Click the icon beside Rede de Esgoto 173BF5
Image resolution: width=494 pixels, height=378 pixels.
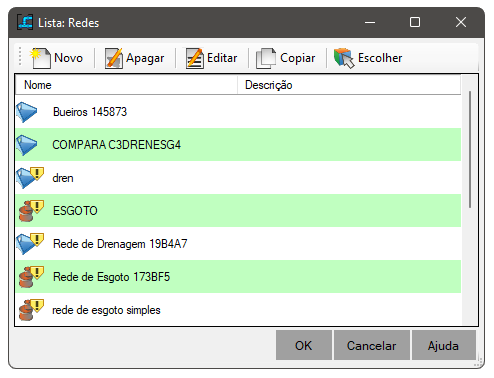pyautogui.click(x=31, y=277)
